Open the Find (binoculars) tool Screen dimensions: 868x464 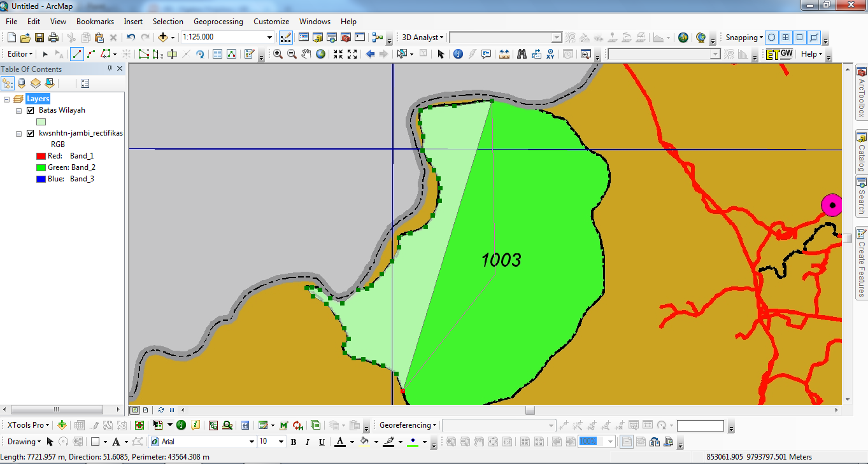(x=522, y=54)
